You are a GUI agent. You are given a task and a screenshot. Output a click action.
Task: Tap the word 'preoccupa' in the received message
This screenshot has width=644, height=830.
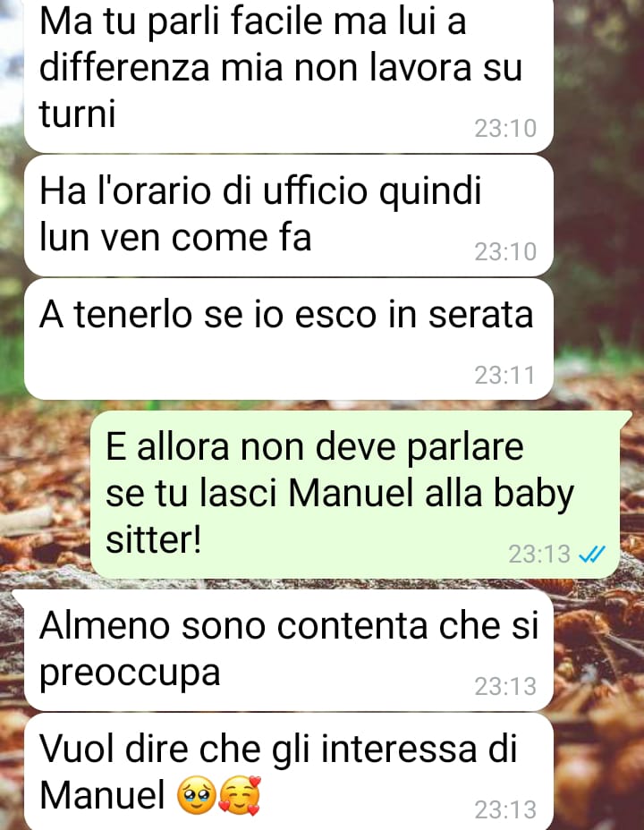pos(130,673)
